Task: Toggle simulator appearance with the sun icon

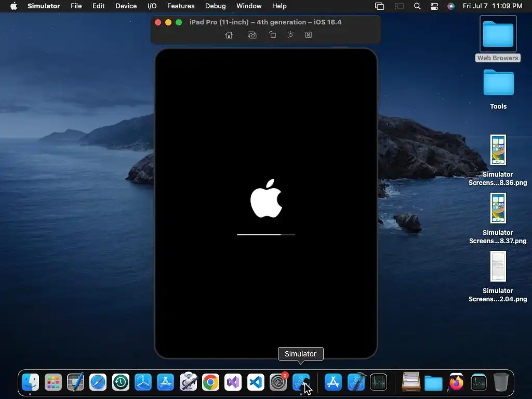Action: (x=290, y=35)
